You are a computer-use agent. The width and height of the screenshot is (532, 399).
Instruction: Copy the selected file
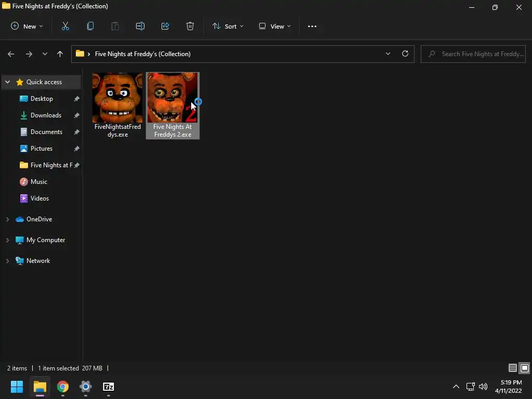point(90,26)
